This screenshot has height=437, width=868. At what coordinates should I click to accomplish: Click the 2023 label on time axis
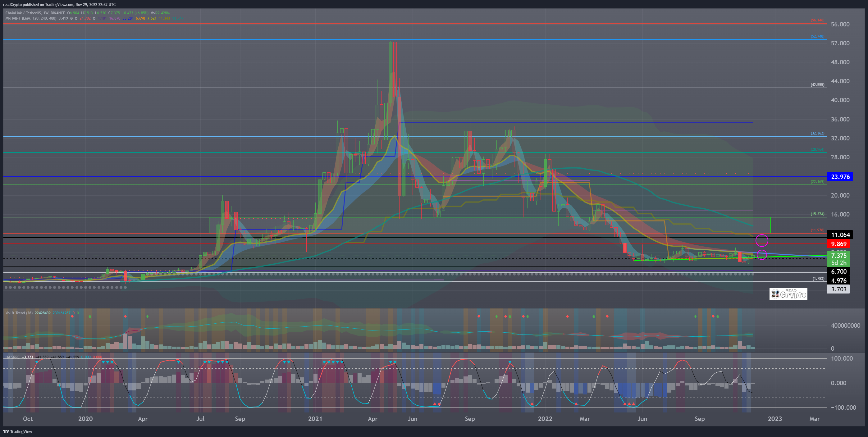pos(775,418)
